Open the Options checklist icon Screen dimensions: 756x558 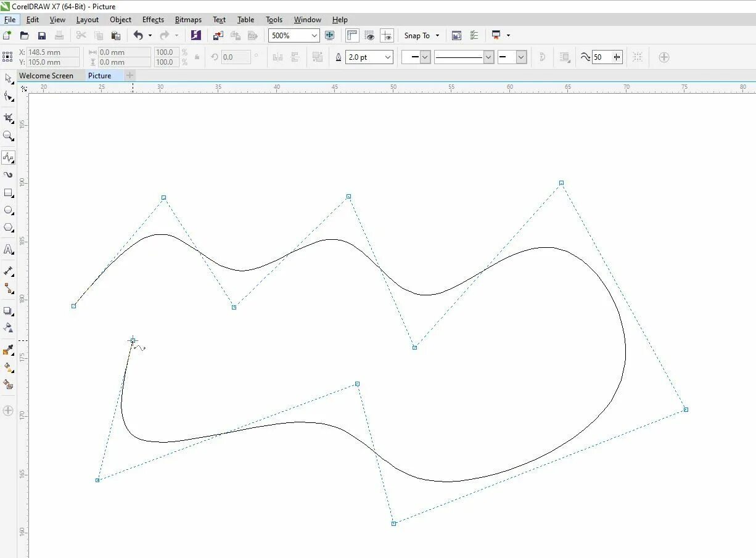tap(474, 36)
